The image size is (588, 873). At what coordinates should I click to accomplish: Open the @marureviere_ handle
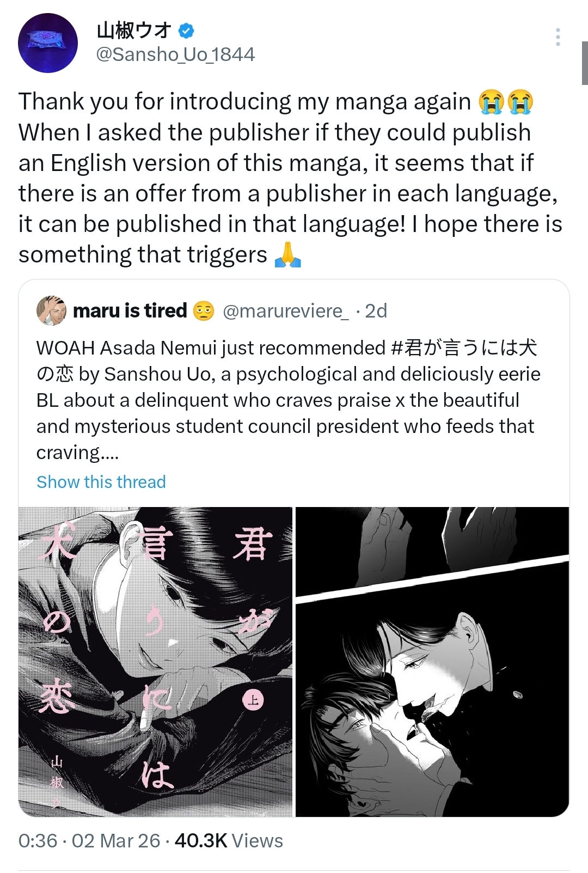[x=286, y=311]
